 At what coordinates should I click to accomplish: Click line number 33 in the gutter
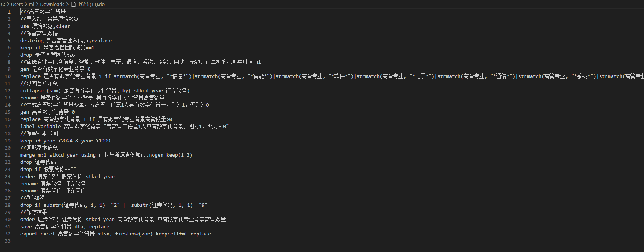(x=8, y=241)
